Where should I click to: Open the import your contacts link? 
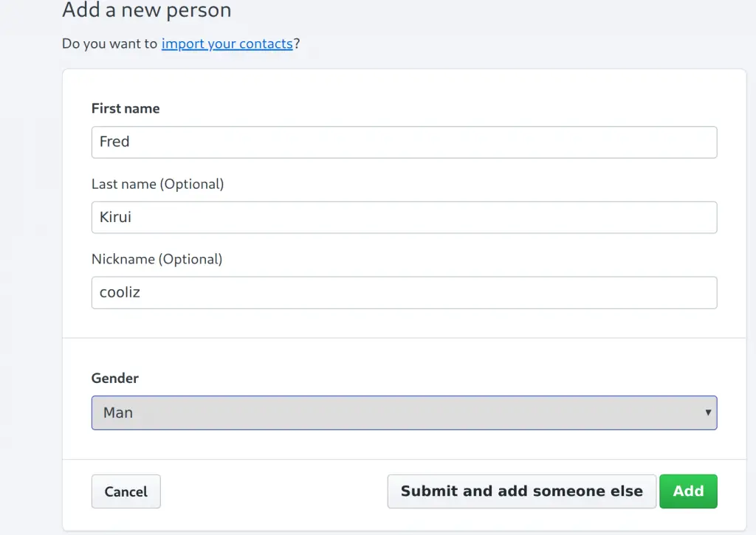227,44
